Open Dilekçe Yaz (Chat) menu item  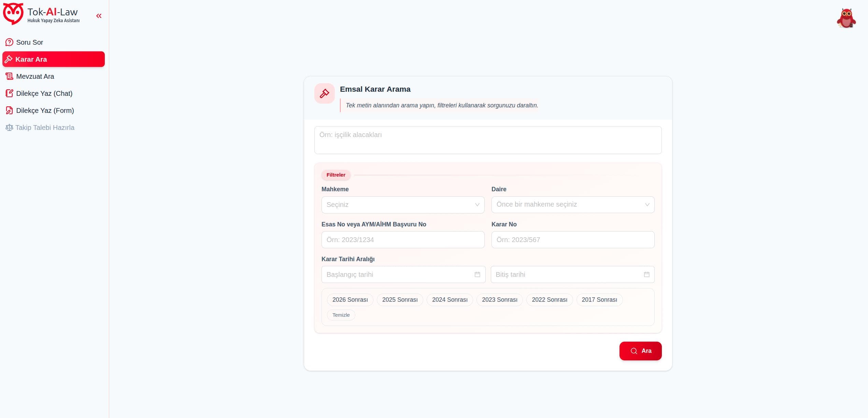point(44,93)
